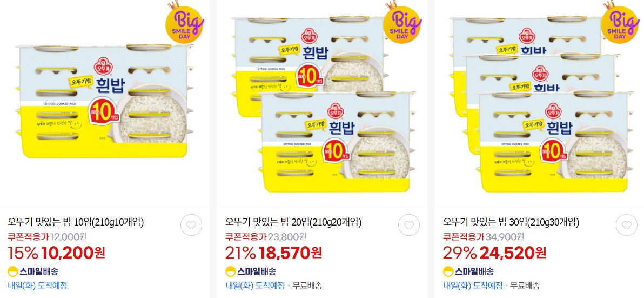Click the 스마일배송 icon under the 10,200원 price
This screenshot has width=644, height=298.
tap(33, 271)
